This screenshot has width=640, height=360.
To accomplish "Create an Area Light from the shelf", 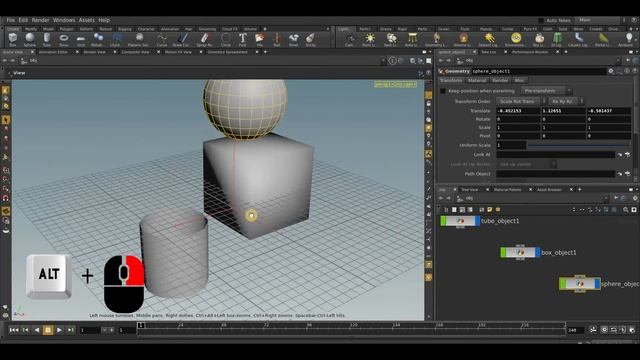I will tap(412, 40).
